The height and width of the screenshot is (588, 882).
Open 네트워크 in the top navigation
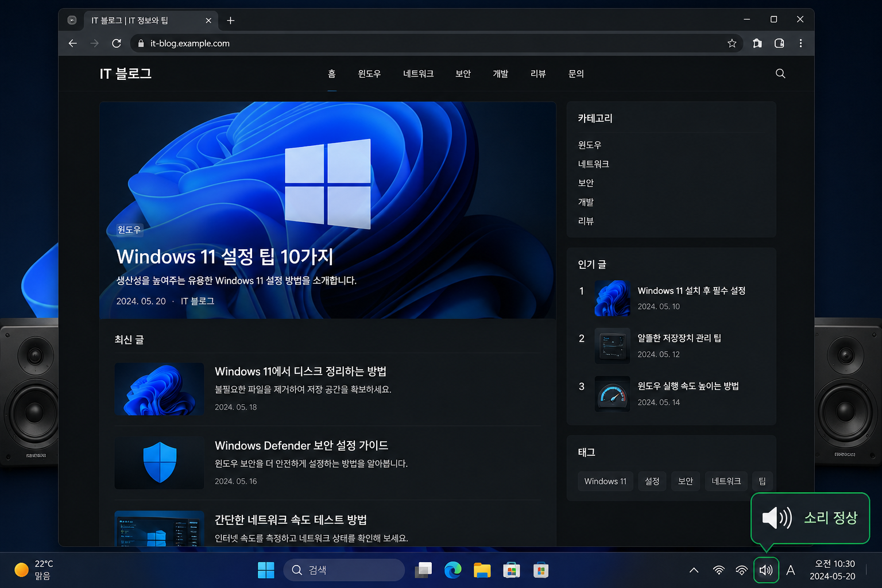(x=418, y=73)
